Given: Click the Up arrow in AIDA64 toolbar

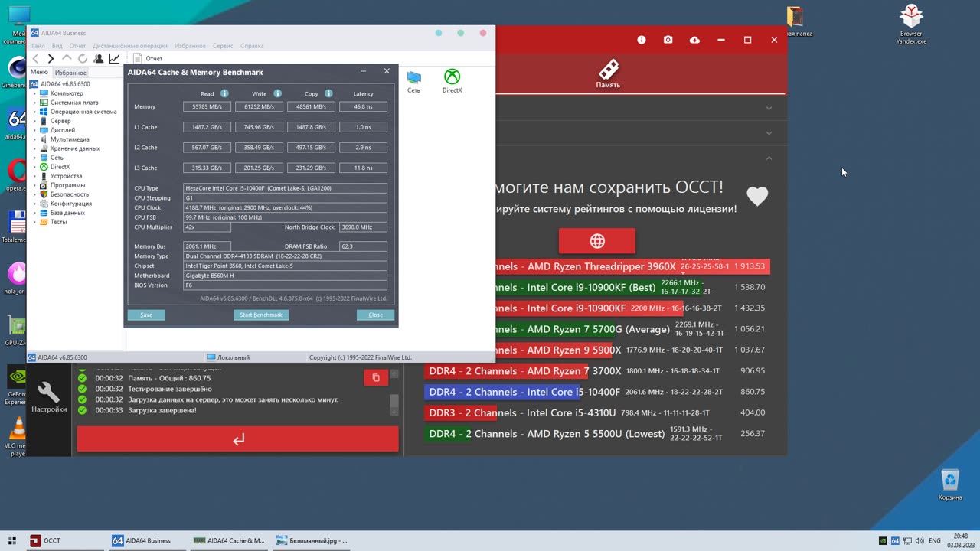Looking at the screenshot, I should 67,58.
